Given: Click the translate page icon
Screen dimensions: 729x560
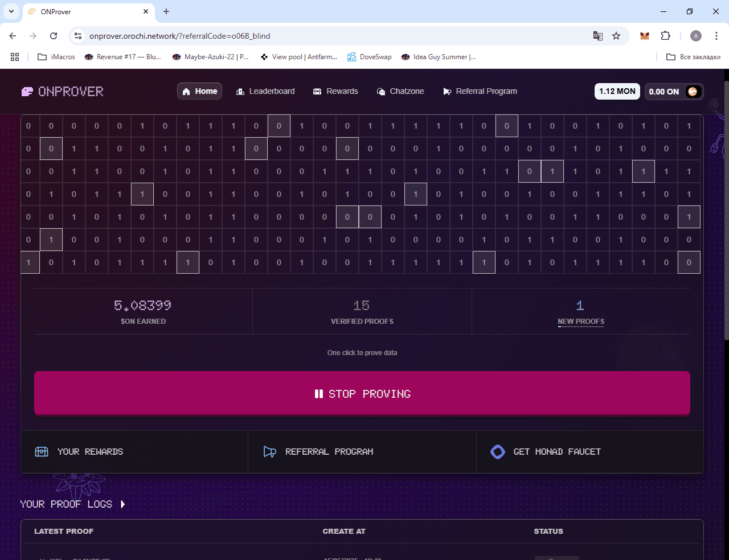Looking at the screenshot, I should pos(597,36).
